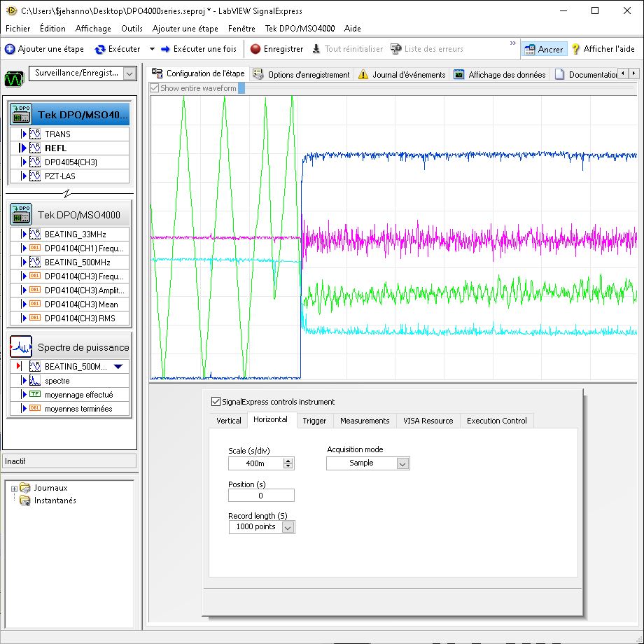This screenshot has height=644, width=644.
Task: Click the Journal d'événements warning icon
Action: (363, 75)
